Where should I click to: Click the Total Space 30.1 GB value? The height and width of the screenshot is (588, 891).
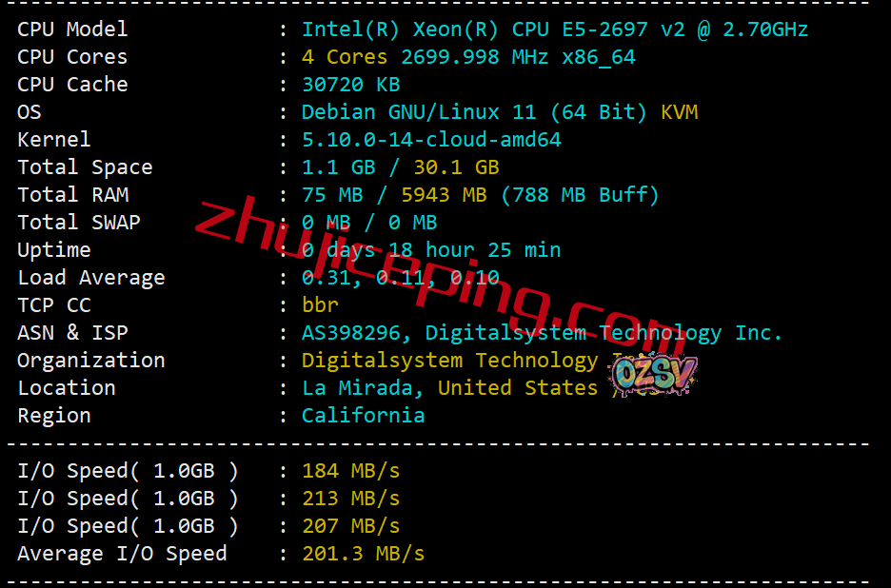pyautogui.click(x=456, y=167)
